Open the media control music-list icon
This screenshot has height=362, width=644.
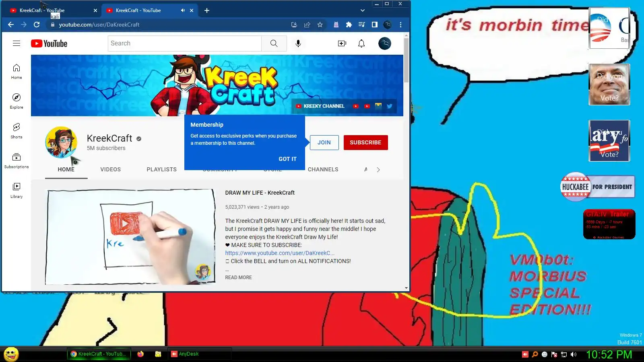point(362,25)
